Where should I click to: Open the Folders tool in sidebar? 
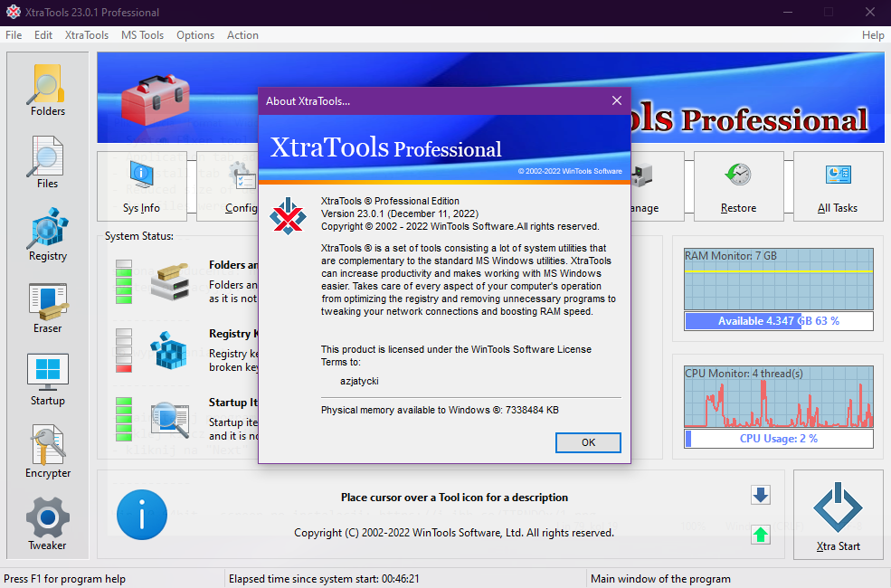coord(48,90)
